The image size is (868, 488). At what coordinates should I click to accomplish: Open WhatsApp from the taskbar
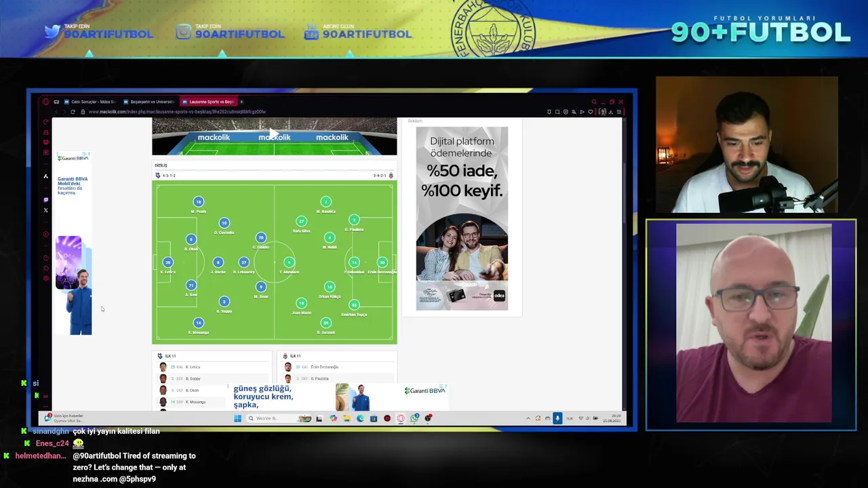point(414,418)
